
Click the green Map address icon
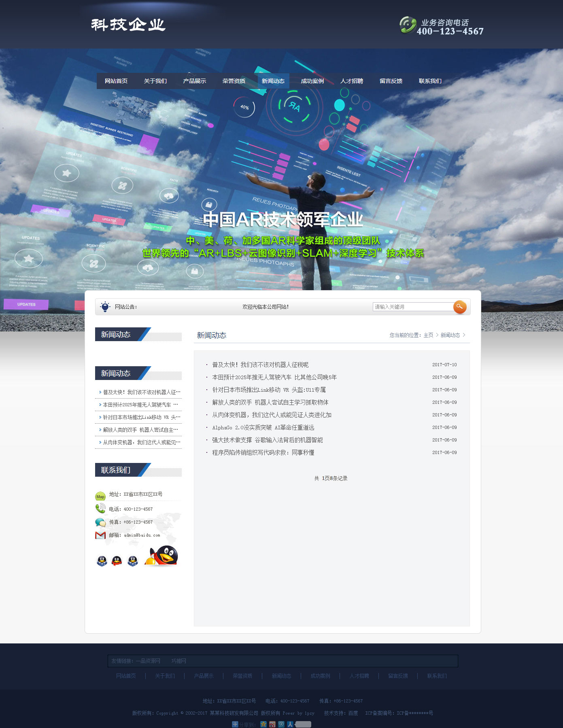tap(100, 496)
